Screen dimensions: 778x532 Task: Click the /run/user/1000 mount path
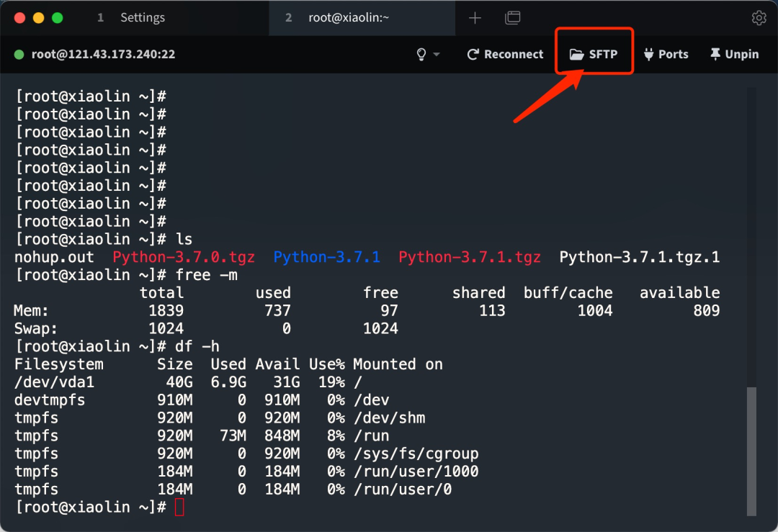coord(416,472)
